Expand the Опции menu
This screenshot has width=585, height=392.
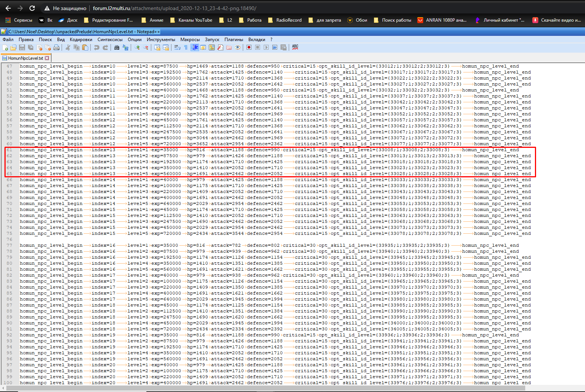(135, 39)
